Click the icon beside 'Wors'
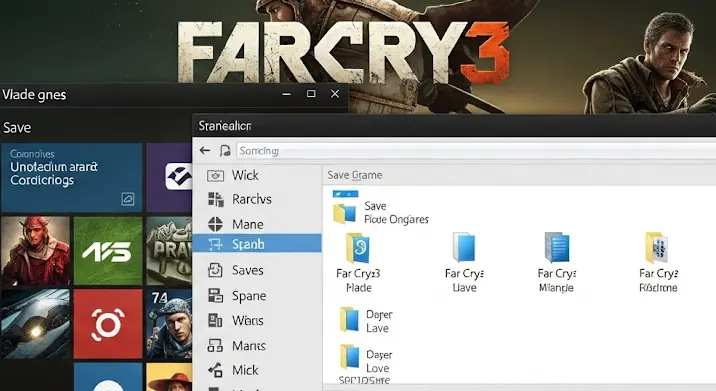This screenshot has height=391, width=716. coord(215,321)
